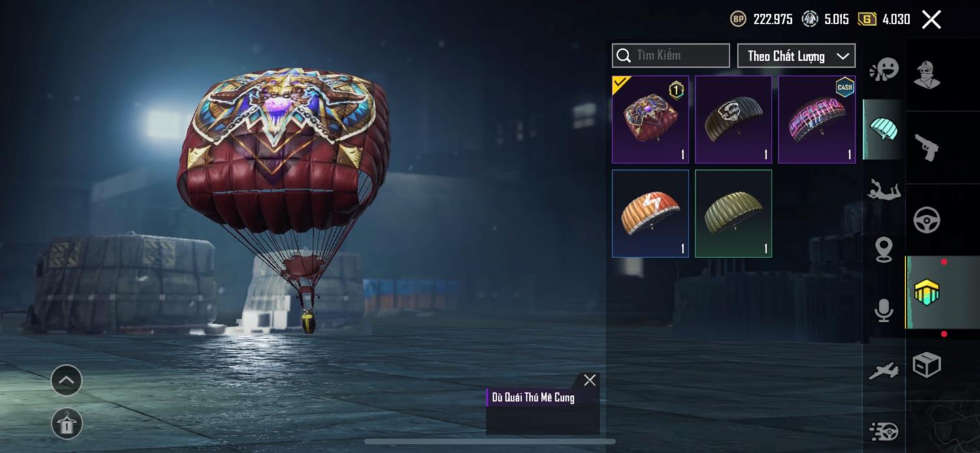The image size is (980, 453).
Task: Select the orange lightning parachute
Action: tap(650, 213)
